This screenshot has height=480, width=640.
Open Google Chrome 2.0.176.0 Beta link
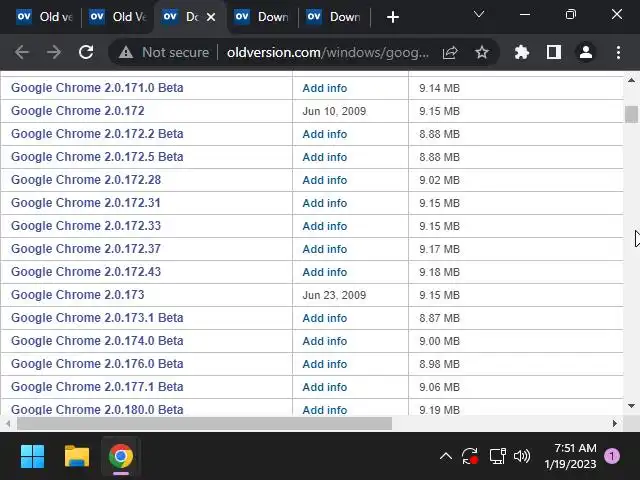[x=97, y=364]
